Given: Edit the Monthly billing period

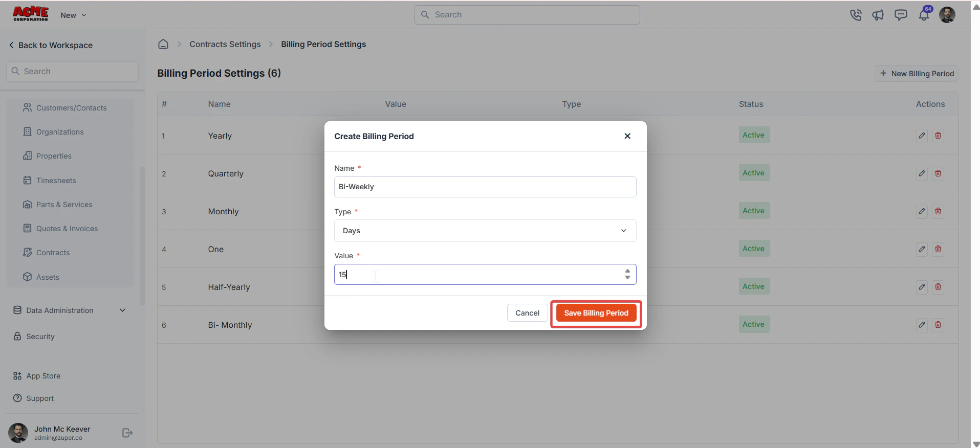Looking at the screenshot, I should tap(922, 211).
